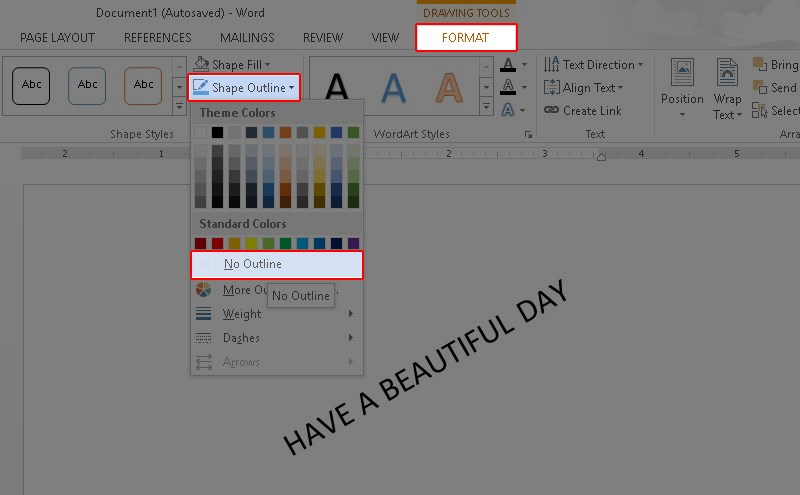Click the More Outline Colors icon
Image resolution: width=800 pixels, height=495 pixels.
203,290
